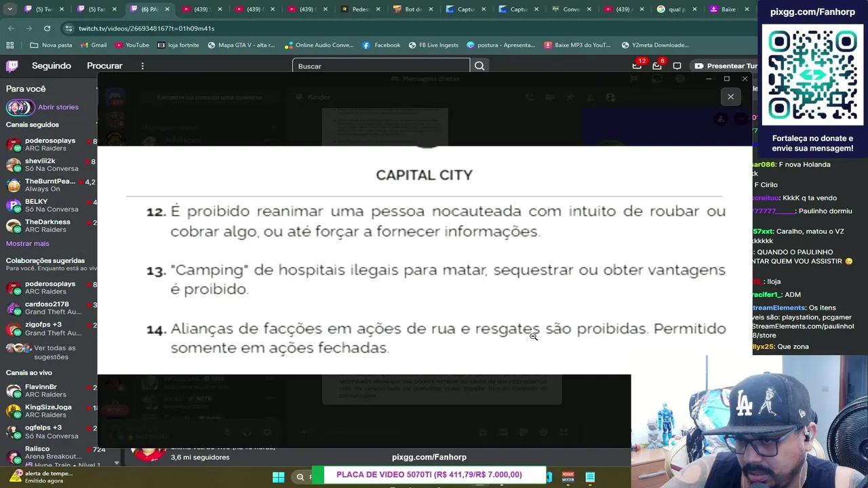
Task: Open KingSizeJoga live channel
Action: 49,411
